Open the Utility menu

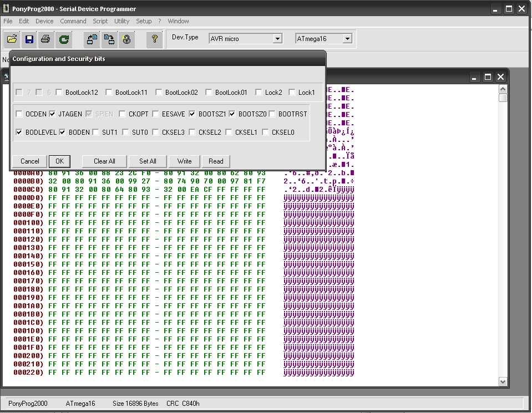[x=122, y=21]
